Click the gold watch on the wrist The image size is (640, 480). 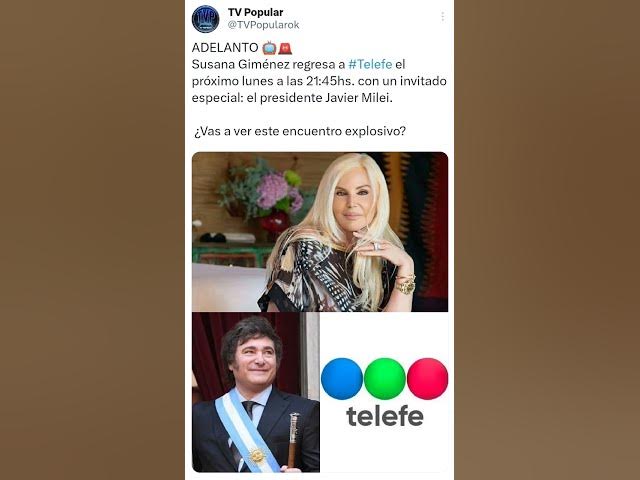[x=405, y=284]
